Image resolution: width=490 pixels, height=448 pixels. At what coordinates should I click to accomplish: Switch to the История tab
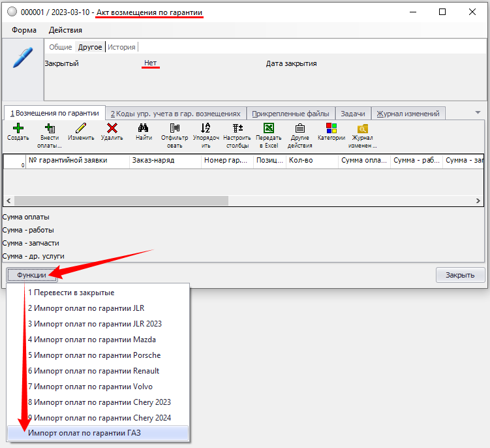coord(121,47)
